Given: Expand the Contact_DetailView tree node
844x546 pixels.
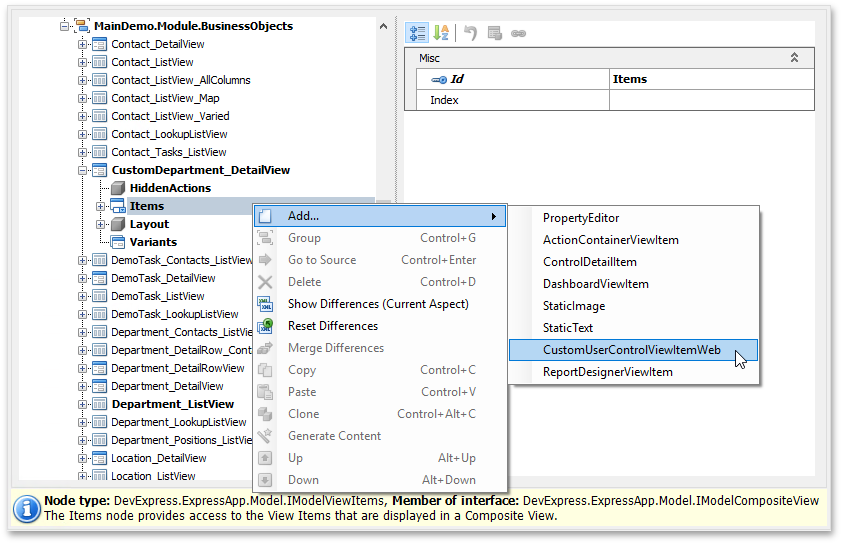Looking at the screenshot, I should coord(83,44).
